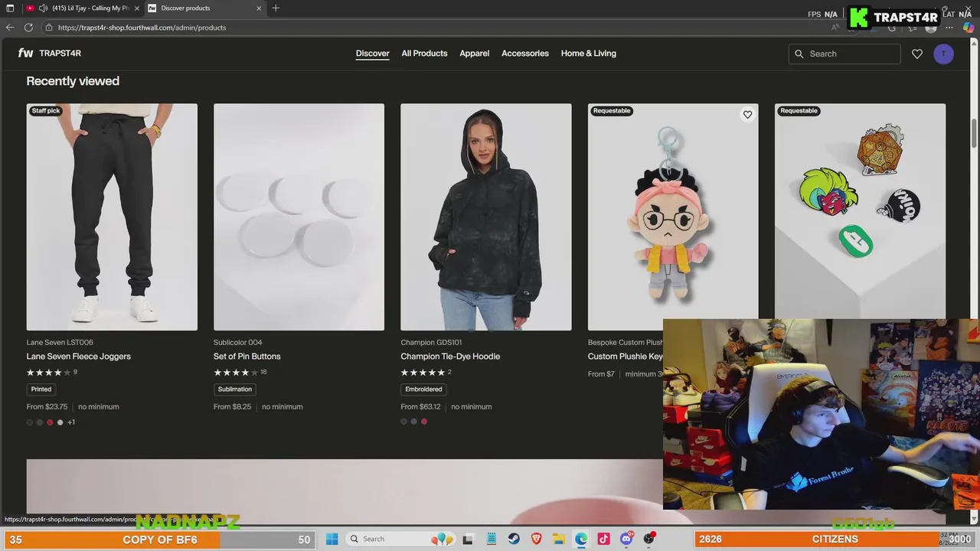This screenshot has height=551, width=980.
Task: Click the magnifier icon in the store search
Action: coord(799,54)
